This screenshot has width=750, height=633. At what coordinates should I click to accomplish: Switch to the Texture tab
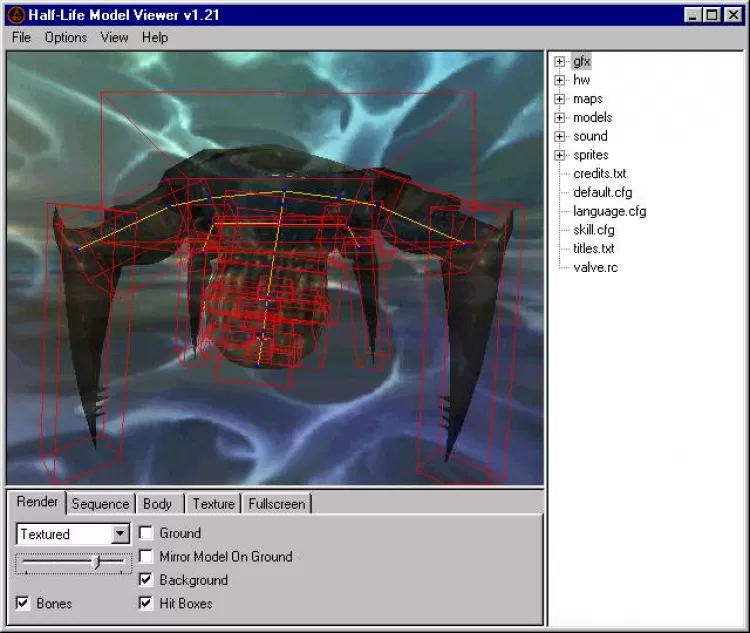[x=213, y=504]
